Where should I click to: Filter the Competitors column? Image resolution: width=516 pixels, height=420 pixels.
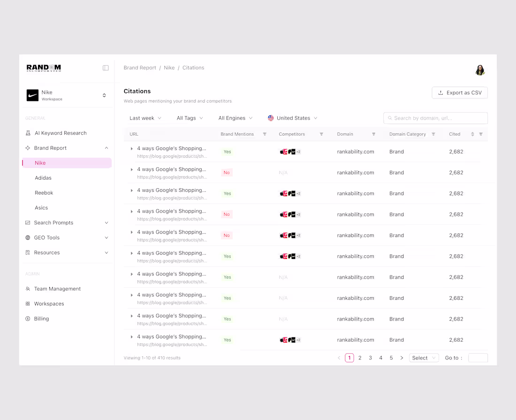[x=321, y=134]
